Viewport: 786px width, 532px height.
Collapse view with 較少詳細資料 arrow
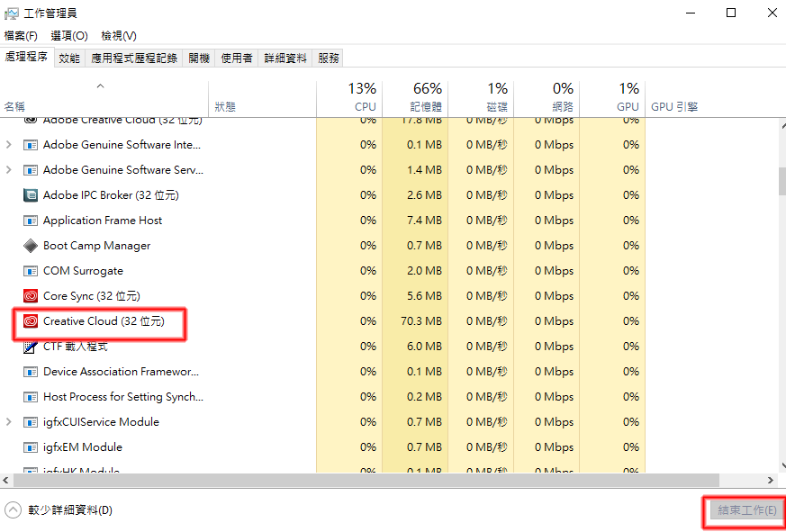pos(13,510)
